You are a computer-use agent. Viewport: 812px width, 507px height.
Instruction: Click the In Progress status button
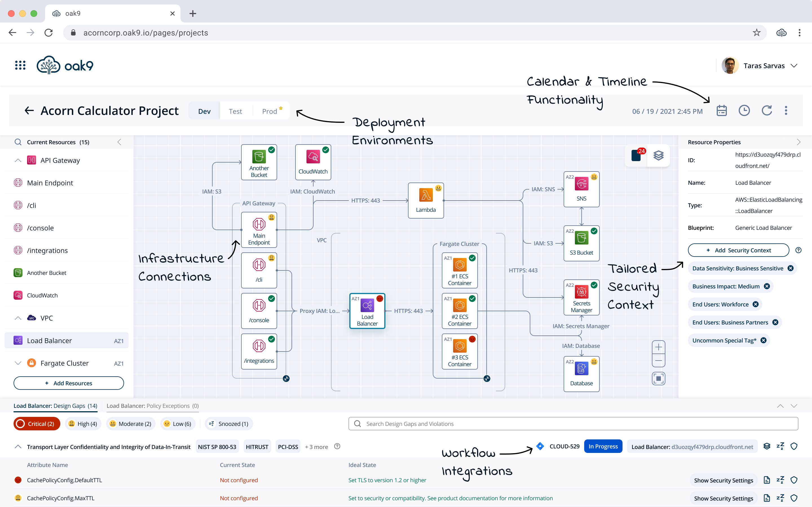603,446
